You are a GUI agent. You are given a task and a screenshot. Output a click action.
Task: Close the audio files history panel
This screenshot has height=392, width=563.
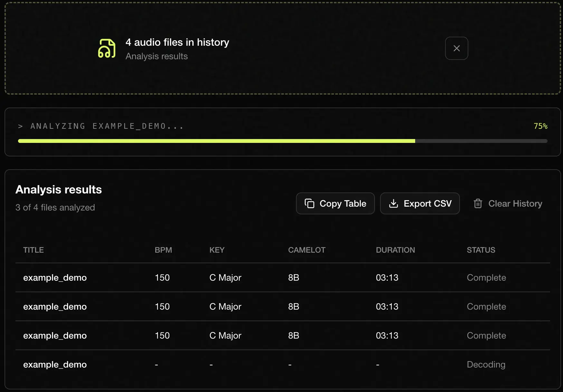[x=456, y=48]
